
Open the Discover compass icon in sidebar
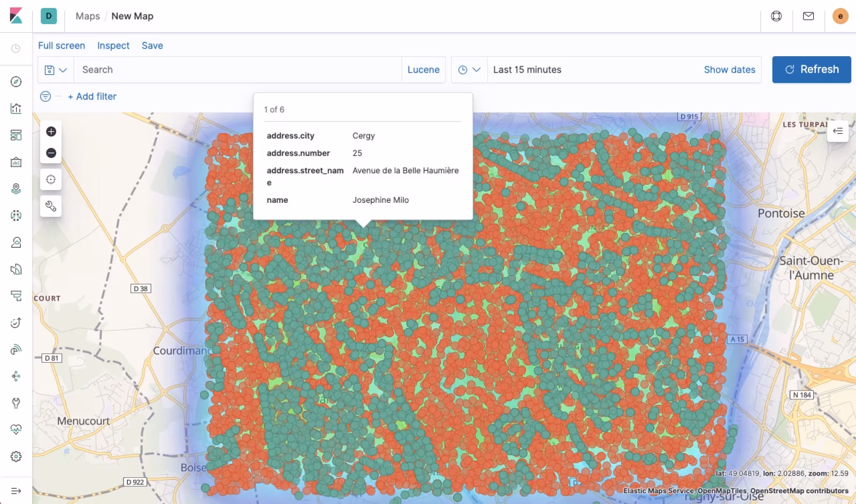tap(16, 81)
